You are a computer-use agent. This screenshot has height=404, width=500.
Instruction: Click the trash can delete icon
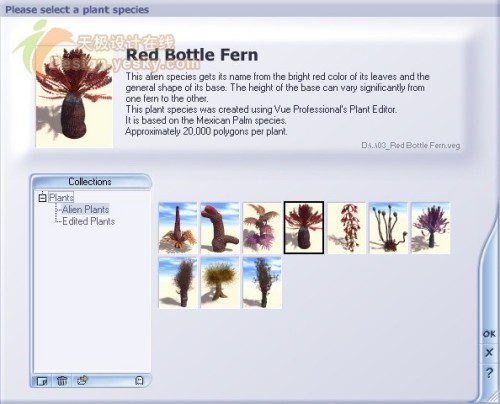(62, 380)
